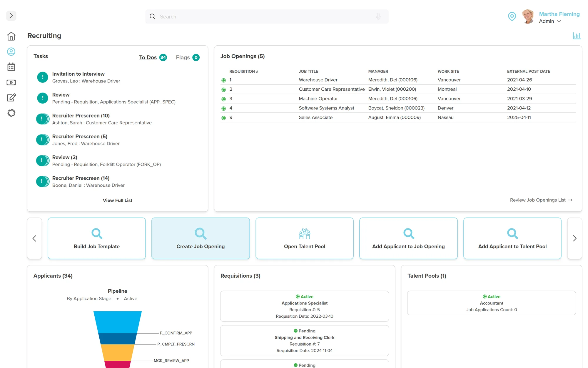Image resolution: width=588 pixels, height=368 pixels.
Task: Open the calendar icon in sidebar
Action: click(x=11, y=67)
